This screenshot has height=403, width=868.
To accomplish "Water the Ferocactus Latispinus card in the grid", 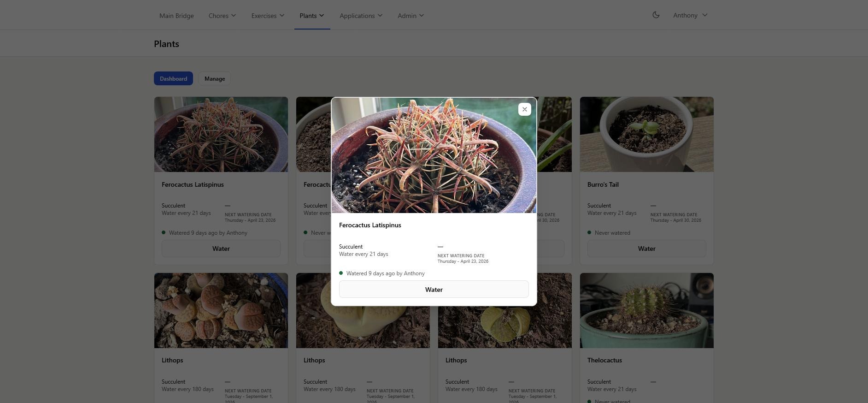I will [x=221, y=249].
